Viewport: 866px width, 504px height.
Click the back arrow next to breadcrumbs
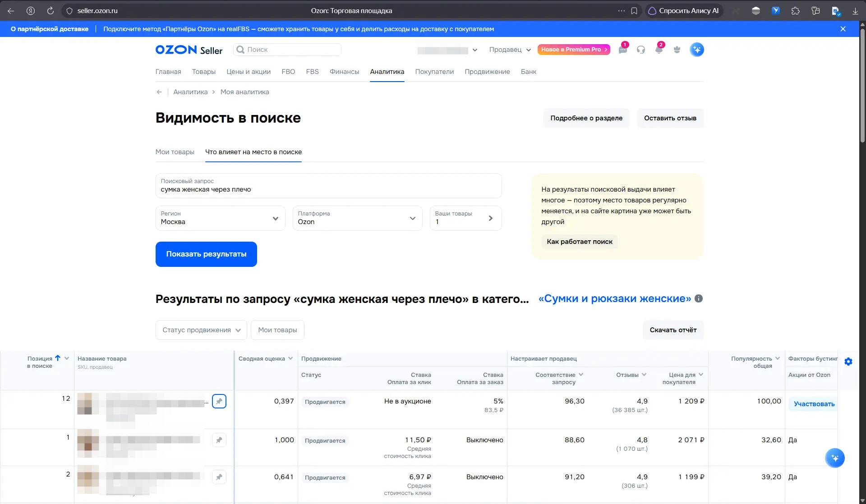pos(159,92)
